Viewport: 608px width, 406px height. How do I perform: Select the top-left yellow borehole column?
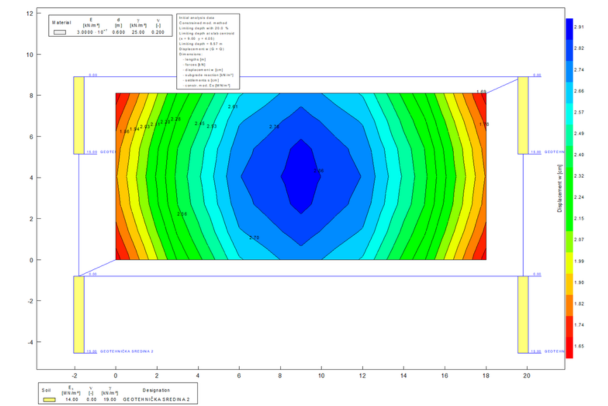[79, 115]
